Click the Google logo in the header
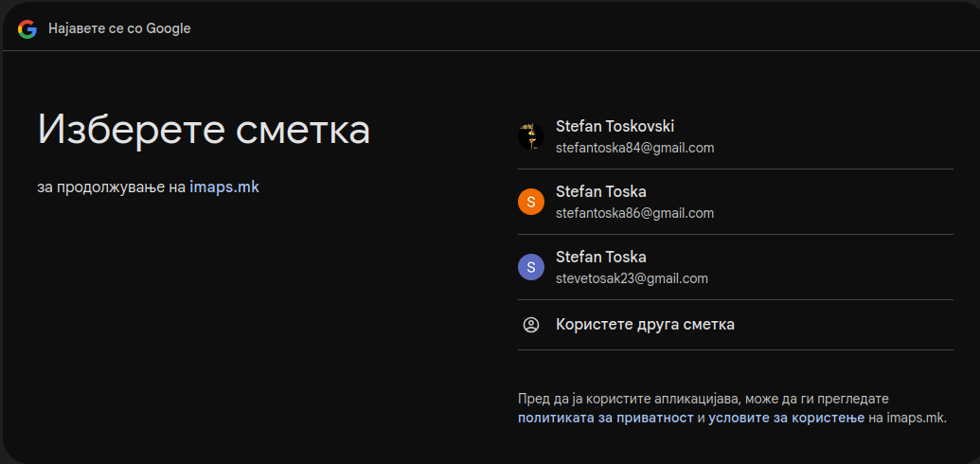980x464 pixels. (27, 28)
